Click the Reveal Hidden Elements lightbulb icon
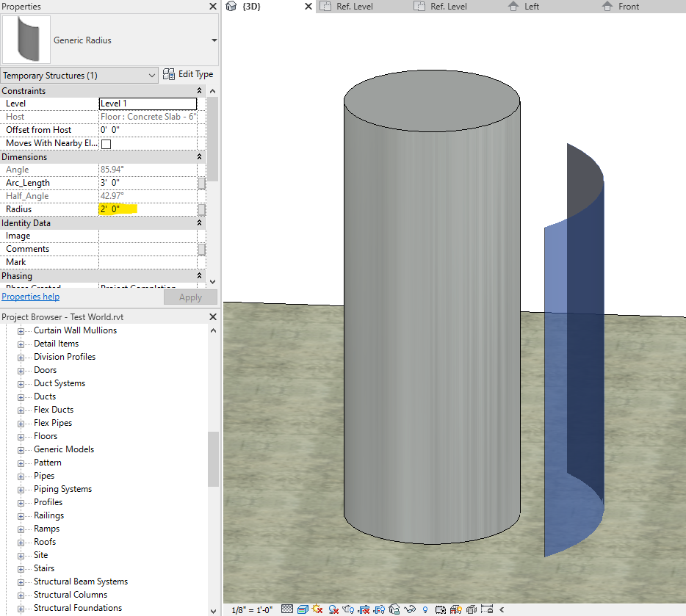This screenshot has height=616, width=686. coord(425,608)
